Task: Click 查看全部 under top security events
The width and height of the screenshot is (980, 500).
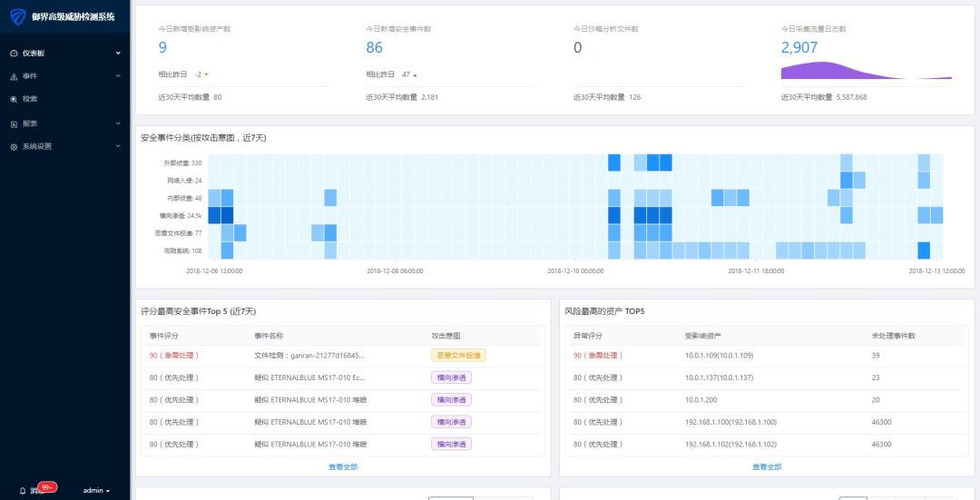Action: click(343, 466)
